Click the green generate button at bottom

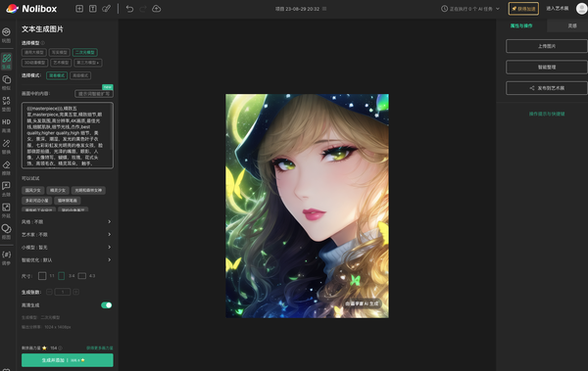67,360
